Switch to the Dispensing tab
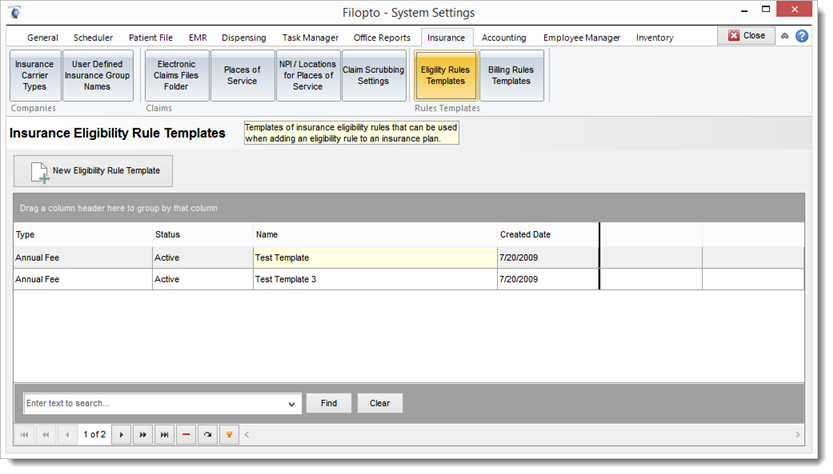This screenshot has width=833, height=474. [244, 38]
